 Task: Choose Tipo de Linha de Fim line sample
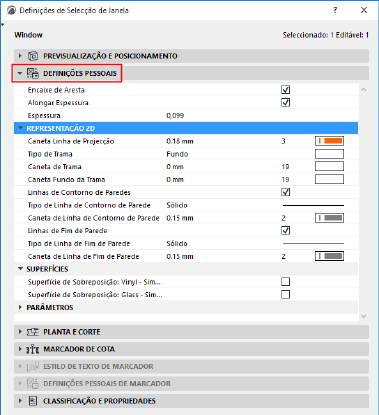313,244
